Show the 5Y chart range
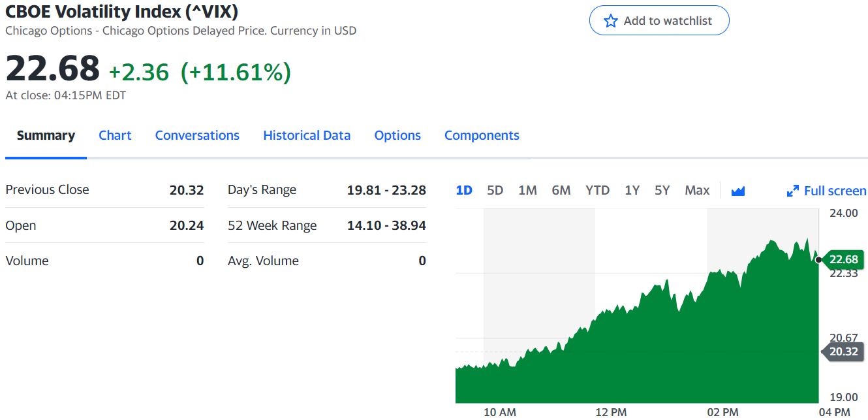 pyautogui.click(x=662, y=191)
